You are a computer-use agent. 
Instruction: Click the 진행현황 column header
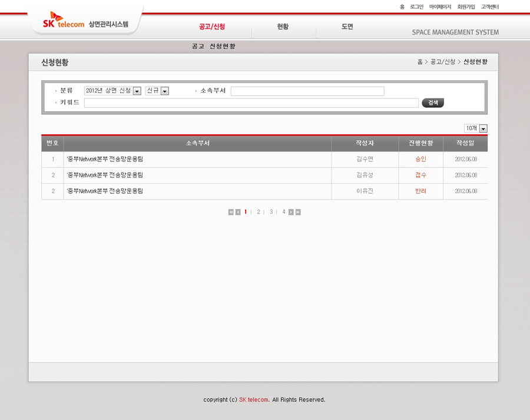point(421,143)
